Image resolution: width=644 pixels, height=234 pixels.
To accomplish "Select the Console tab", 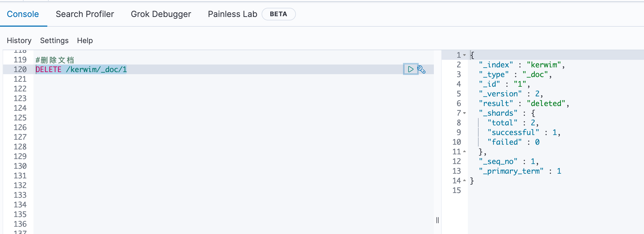I will (x=23, y=14).
